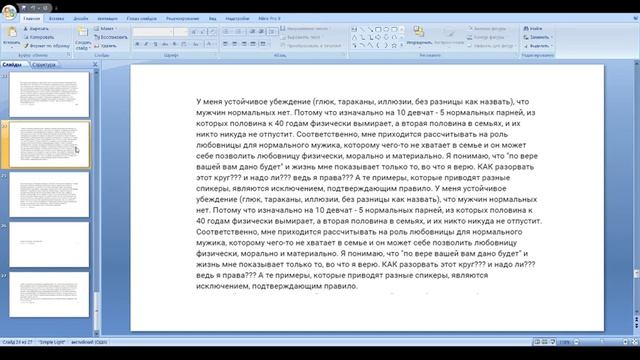Switch to slide sorter view
Viewport: 640px width, 360px height.
(544, 342)
